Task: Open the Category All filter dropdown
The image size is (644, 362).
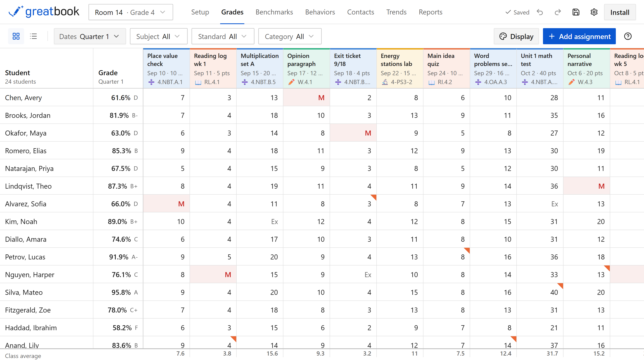Action: tap(290, 36)
